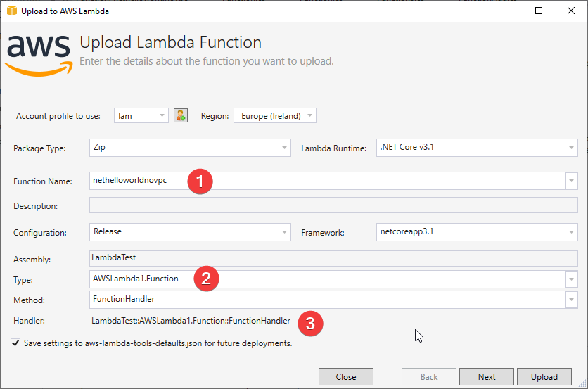Screen dimensions: 588x389
Task: Click the red number 2 marker
Action: [206, 279]
